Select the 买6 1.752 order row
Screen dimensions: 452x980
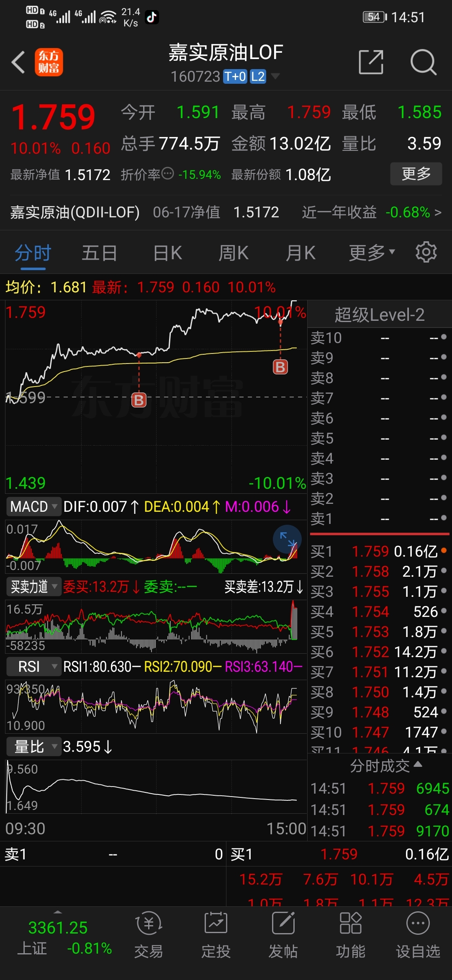(x=379, y=652)
